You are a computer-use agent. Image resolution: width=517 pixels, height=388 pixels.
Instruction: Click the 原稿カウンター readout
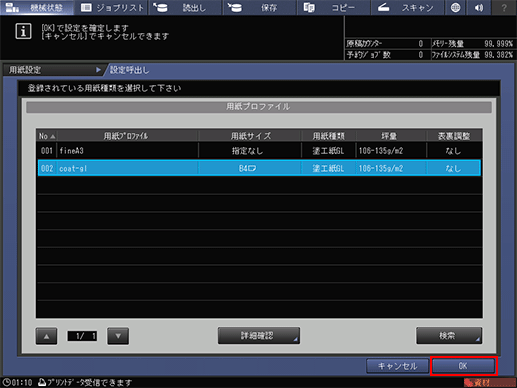(385, 44)
